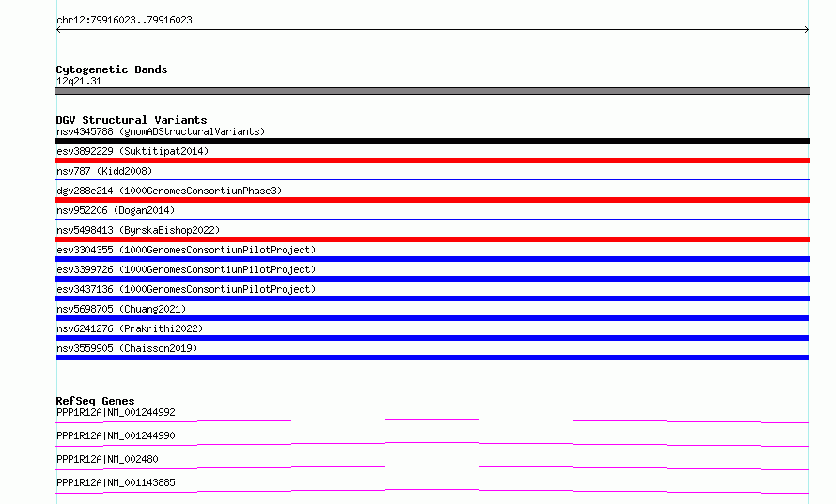Open variant nsv4345788 (gnomADStructuralVariants) label
Screen dimensions: 836x504
point(161,131)
